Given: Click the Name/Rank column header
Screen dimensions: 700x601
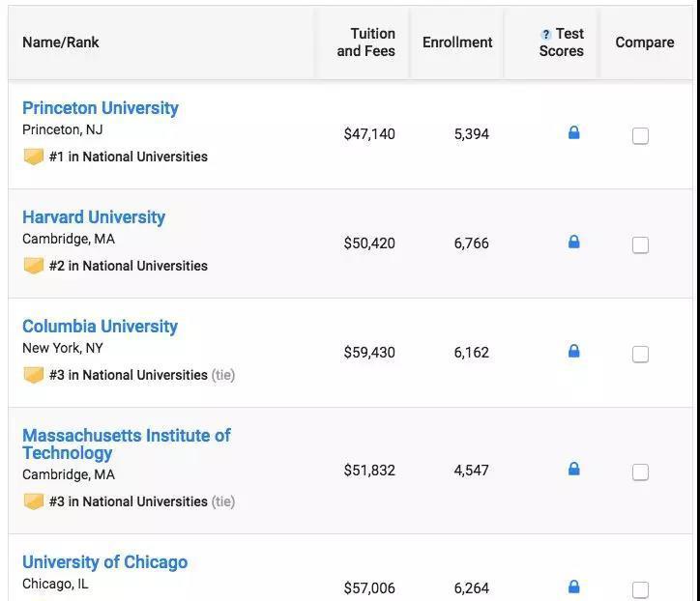Looking at the screenshot, I should tap(61, 43).
